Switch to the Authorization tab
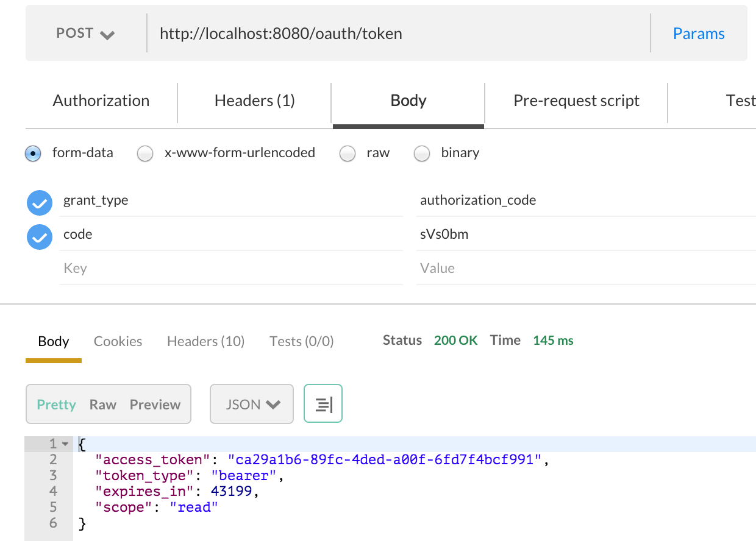 coord(101,101)
